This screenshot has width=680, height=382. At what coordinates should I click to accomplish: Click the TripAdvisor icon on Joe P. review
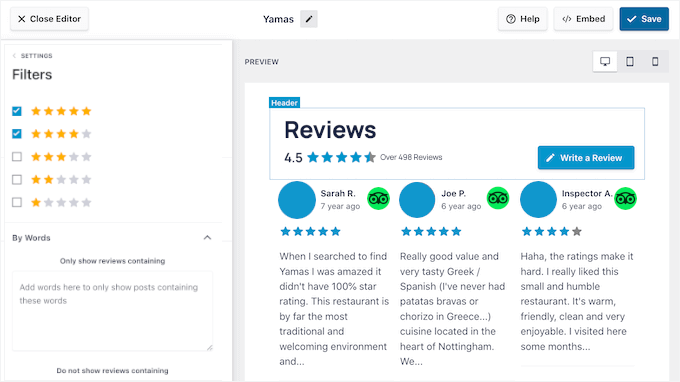point(498,198)
